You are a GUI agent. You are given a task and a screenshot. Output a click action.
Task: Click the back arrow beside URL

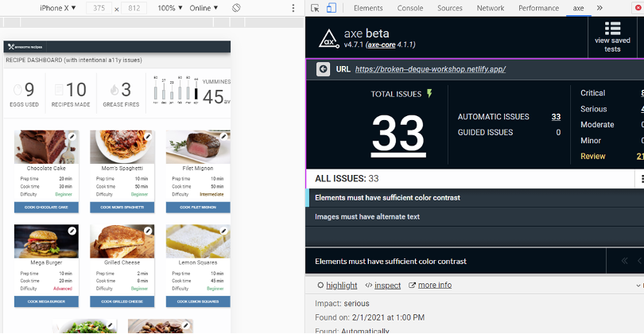pos(324,69)
